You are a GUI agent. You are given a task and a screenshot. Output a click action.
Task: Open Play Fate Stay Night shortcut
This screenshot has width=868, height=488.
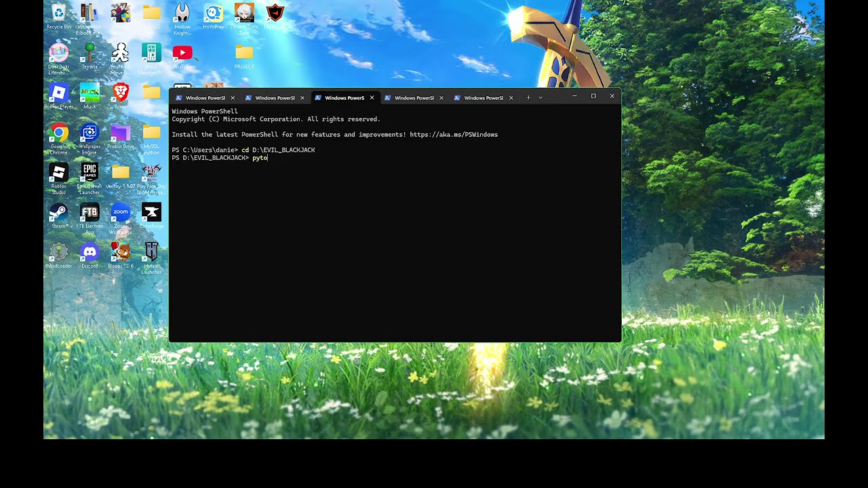click(151, 179)
